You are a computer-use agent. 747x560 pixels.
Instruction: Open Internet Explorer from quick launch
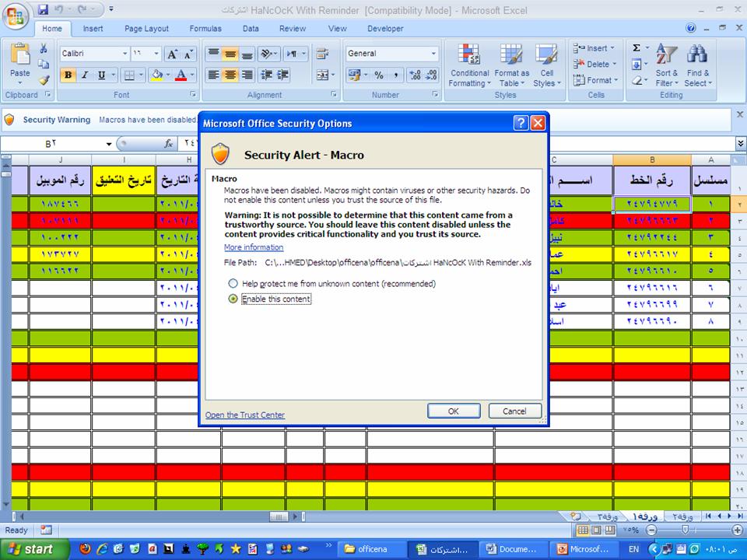point(103,549)
